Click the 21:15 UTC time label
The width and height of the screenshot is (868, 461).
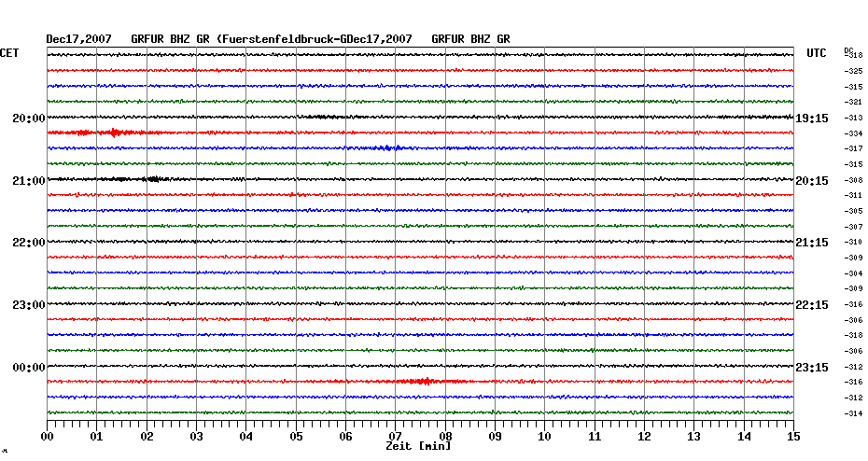812,243
